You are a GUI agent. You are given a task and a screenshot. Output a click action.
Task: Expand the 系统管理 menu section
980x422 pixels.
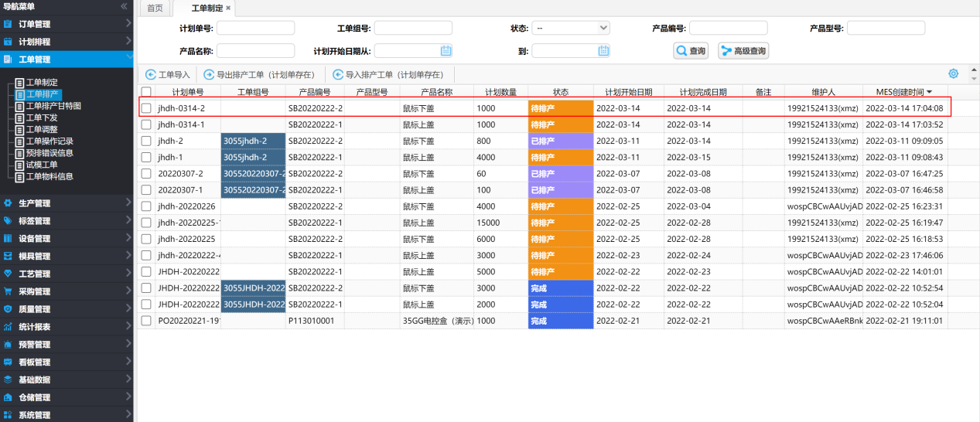tap(128, 415)
